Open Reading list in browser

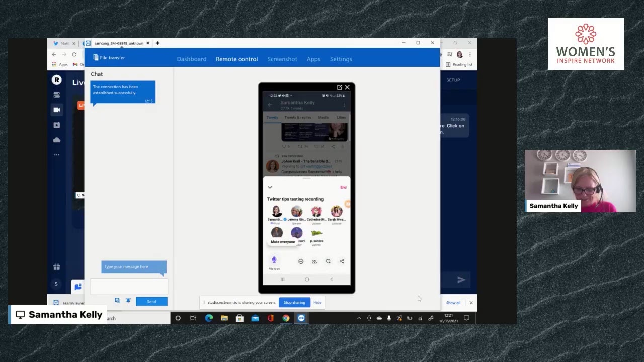click(459, 64)
